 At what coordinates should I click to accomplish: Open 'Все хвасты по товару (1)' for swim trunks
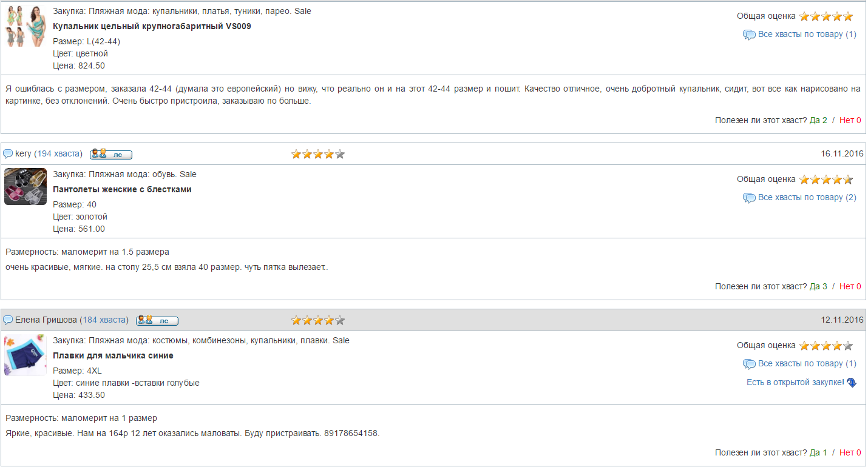807,363
